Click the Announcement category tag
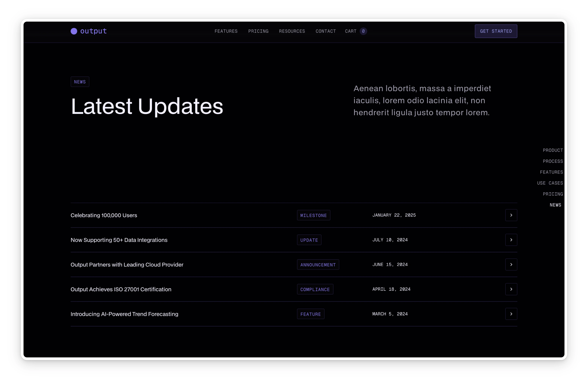This screenshot has width=588, height=379. 318,265
